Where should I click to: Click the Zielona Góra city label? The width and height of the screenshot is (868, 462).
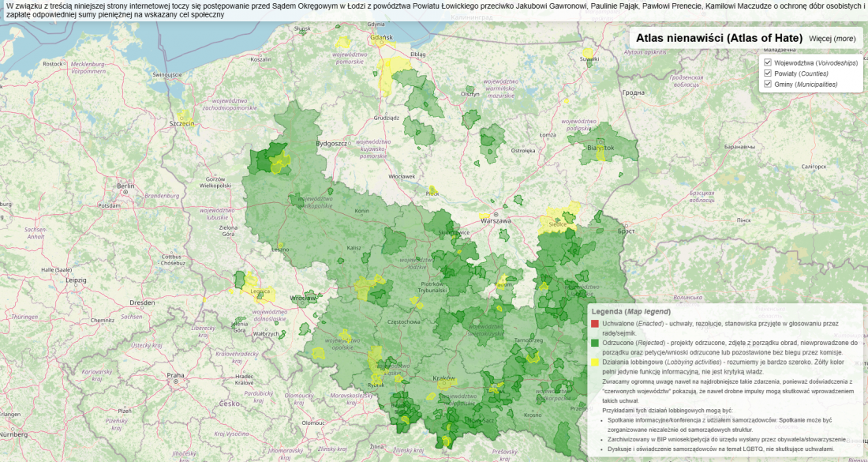click(228, 231)
